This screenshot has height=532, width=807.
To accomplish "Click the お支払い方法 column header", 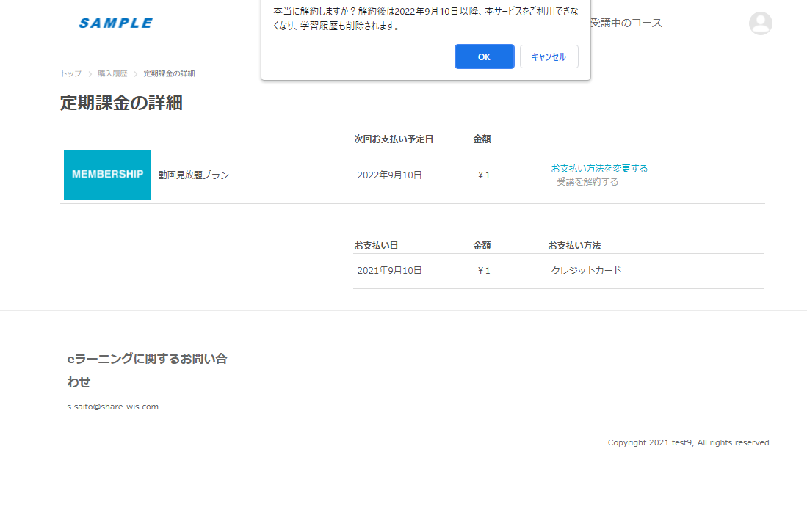I will (574, 245).
